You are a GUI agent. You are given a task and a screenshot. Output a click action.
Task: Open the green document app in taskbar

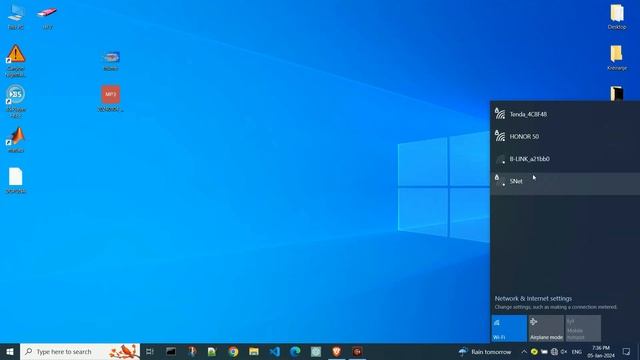[x=212, y=352]
